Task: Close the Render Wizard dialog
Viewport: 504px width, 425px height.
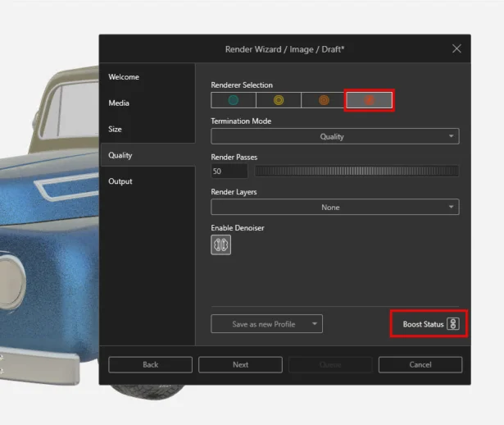Action: click(x=456, y=49)
